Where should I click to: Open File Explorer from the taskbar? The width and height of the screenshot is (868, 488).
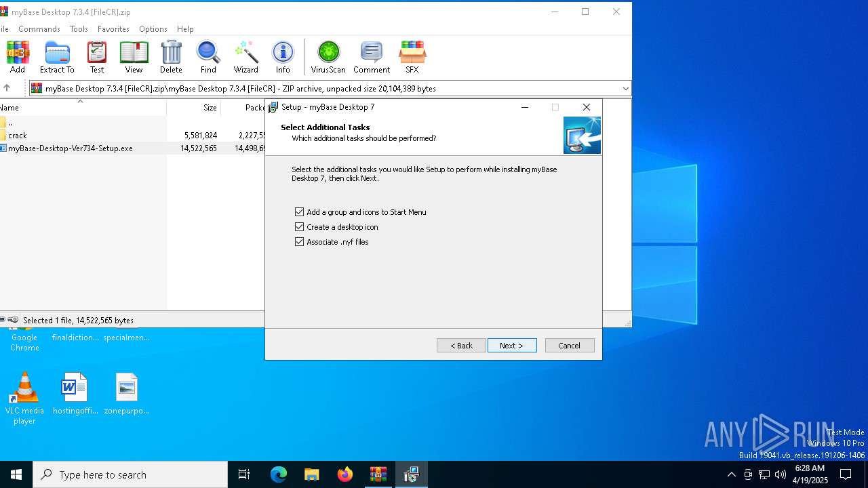(x=311, y=474)
